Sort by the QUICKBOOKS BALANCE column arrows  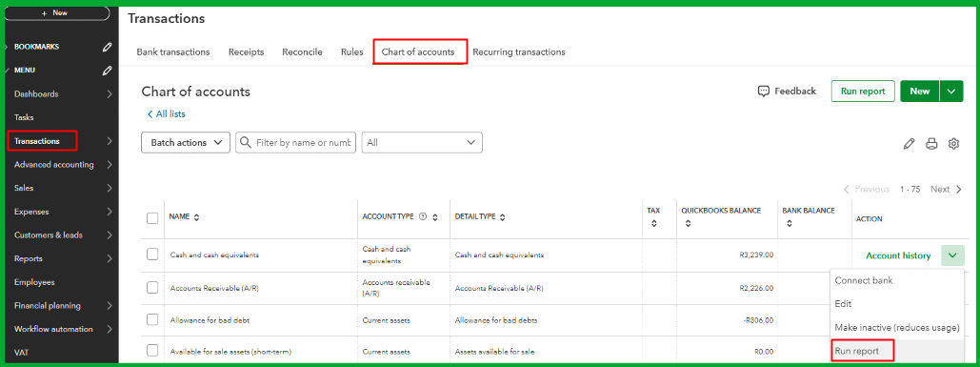point(689,223)
